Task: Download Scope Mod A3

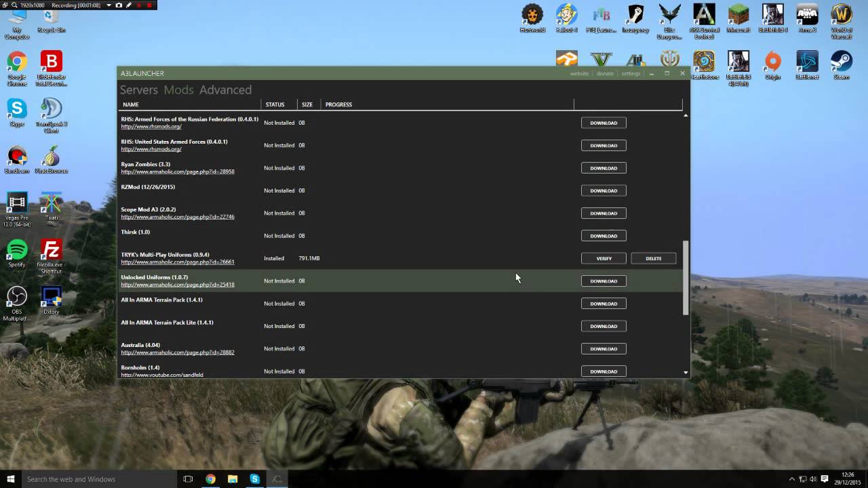Action: click(x=604, y=213)
